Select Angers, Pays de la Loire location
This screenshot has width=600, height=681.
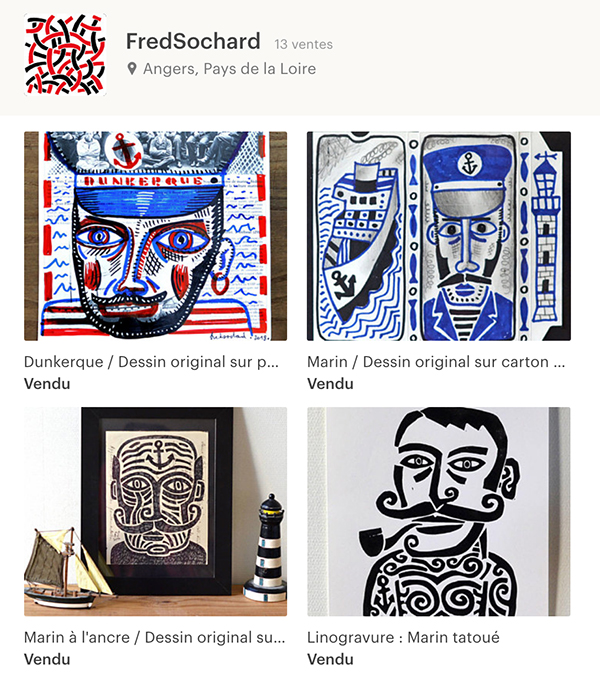tap(229, 69)
